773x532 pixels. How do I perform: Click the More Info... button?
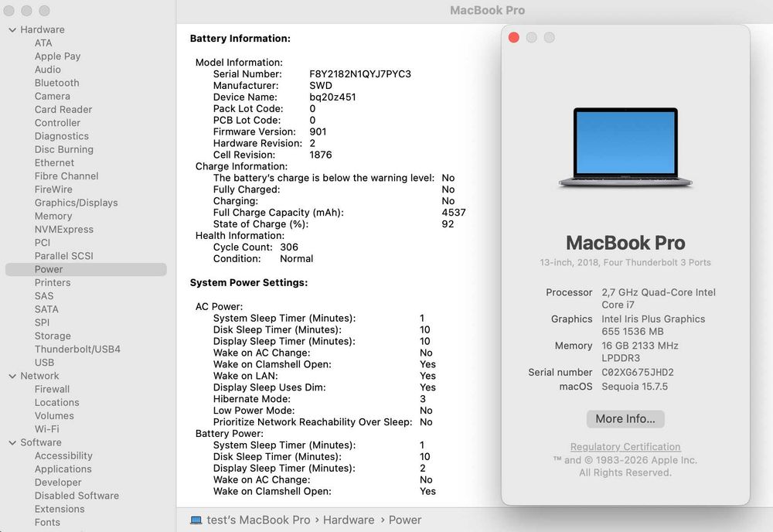coord(625,419)
